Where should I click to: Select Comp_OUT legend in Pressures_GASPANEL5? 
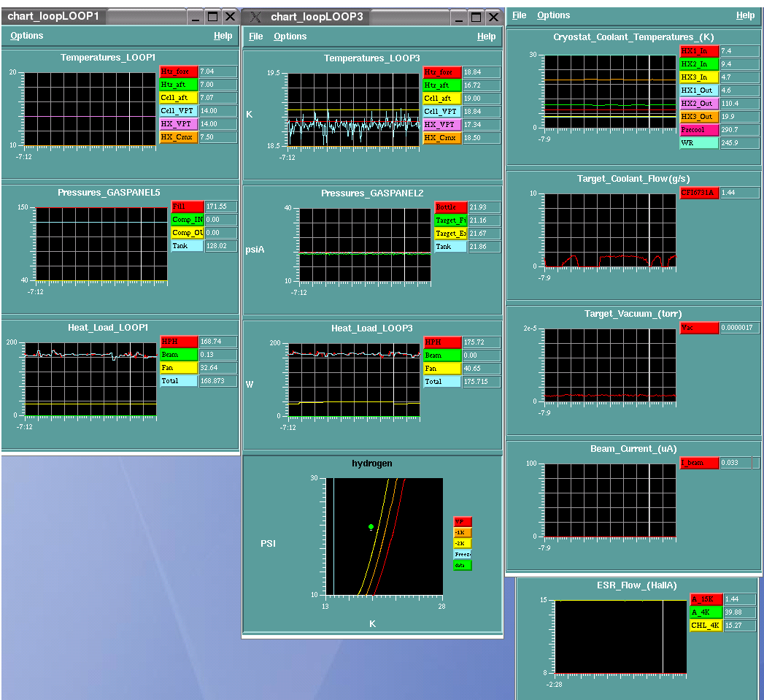pyautogui.click(x=187, y=233)
